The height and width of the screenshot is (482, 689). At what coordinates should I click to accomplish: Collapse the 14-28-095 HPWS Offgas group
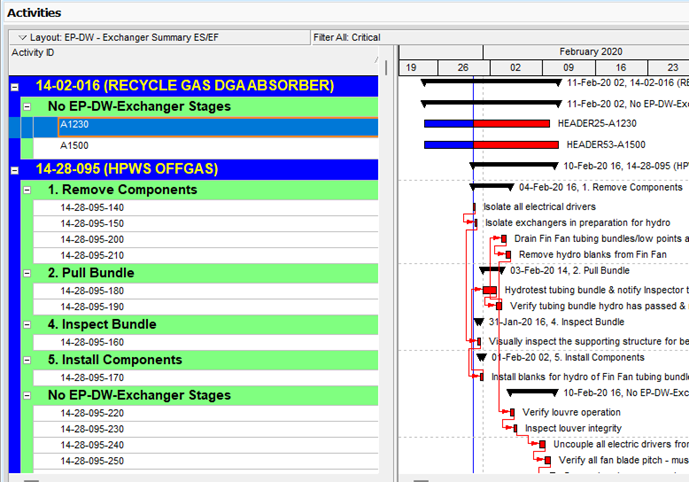[x=14, y=169]
